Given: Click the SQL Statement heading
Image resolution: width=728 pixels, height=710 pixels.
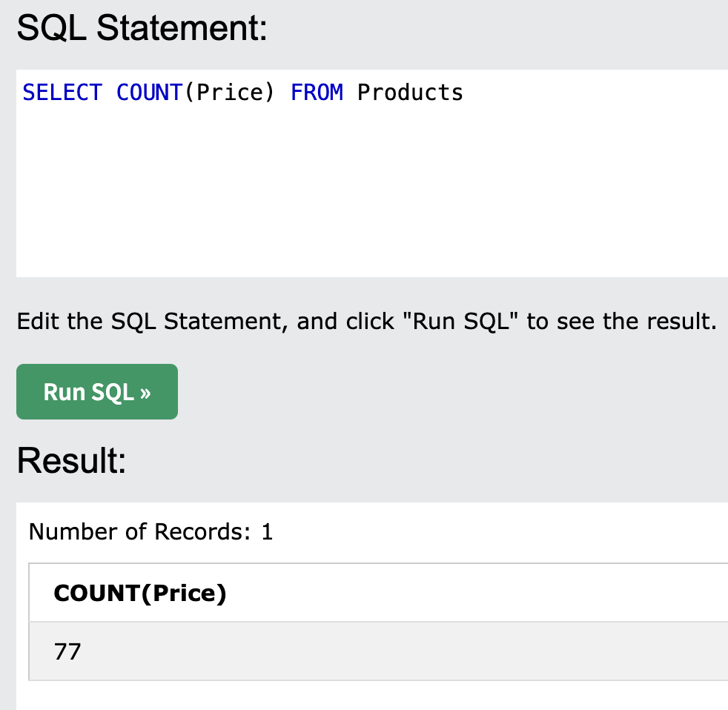Looking at the screenshot, I should [x=142, y=28].
